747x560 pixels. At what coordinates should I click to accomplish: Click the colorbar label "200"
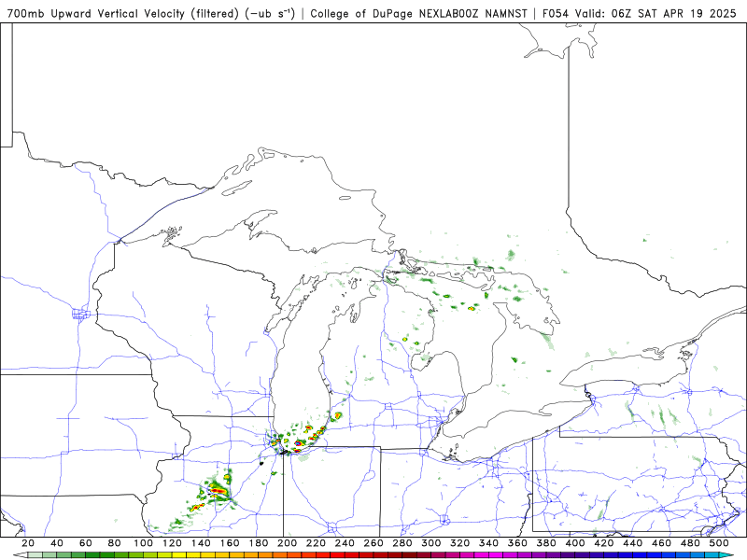(287, 543)
